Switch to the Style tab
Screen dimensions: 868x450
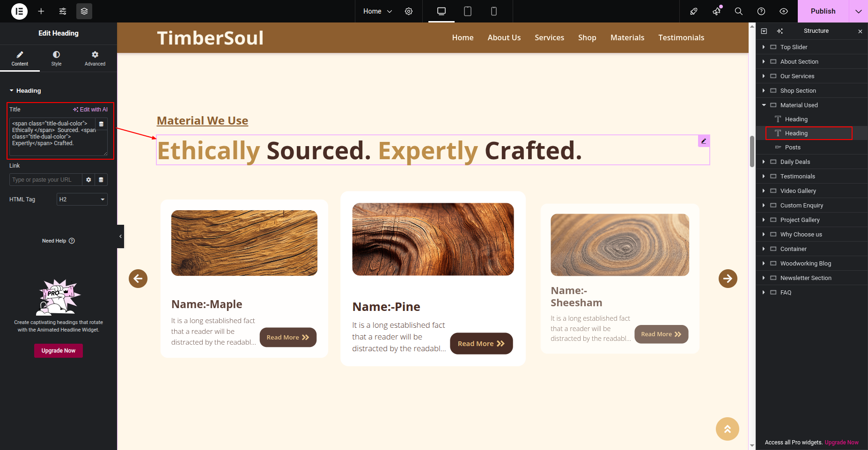pos(56,59)
